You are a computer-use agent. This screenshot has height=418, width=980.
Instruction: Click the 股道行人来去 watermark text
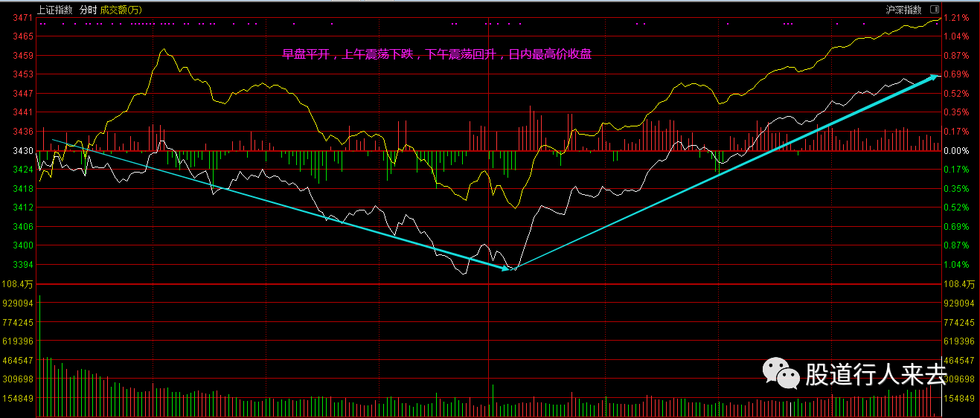(x=875, y=375)
